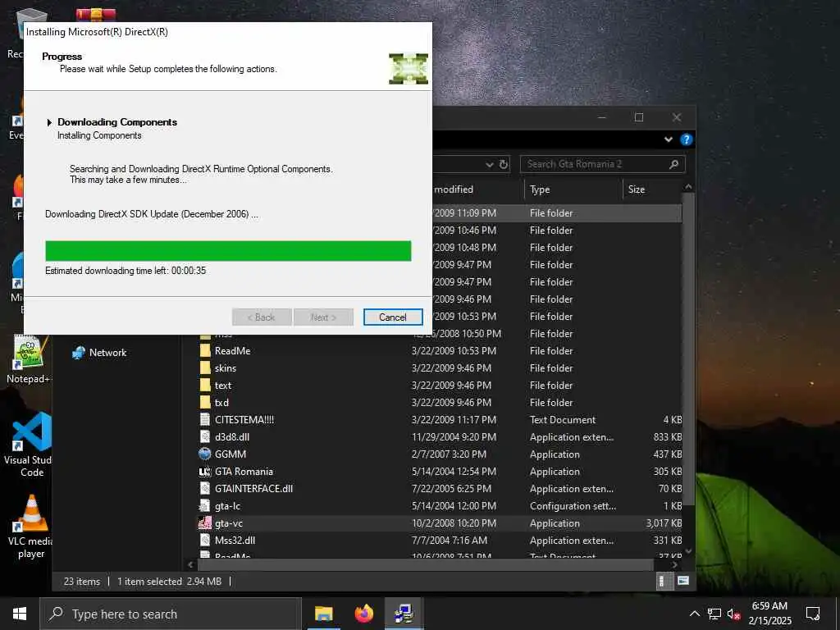This screenshot has width=840, height=630.
Task: Select the skins folder icon
Action: coord(204,368)
